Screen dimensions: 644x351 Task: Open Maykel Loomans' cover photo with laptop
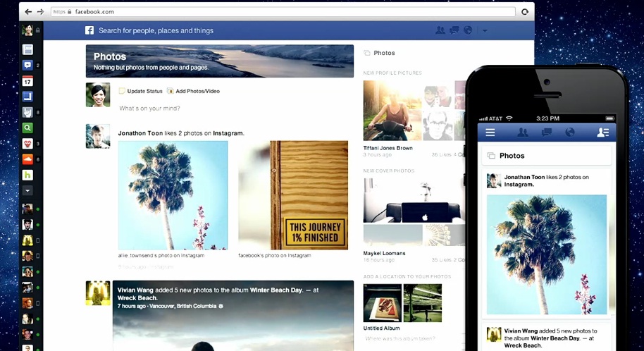414,201
